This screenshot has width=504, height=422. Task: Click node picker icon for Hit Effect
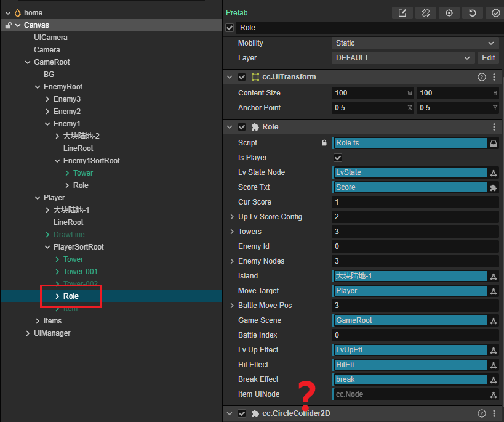click(x=494, y=365)
